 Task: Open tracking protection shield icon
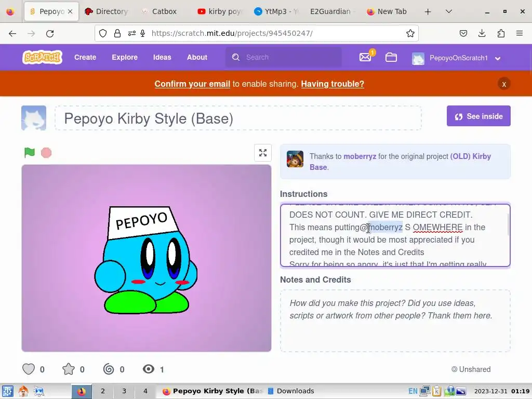tap(103, 33)
